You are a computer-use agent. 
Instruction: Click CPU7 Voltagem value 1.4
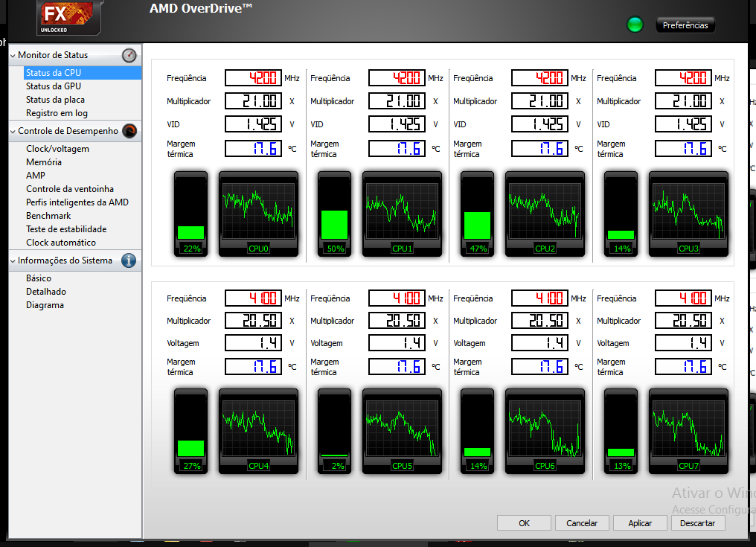pos(683,343)
